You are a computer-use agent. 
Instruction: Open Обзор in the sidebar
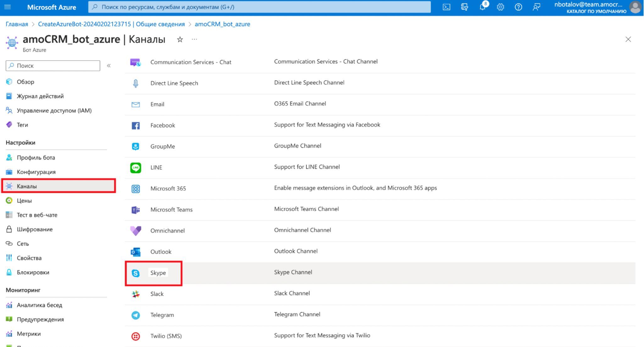point(25,82)
